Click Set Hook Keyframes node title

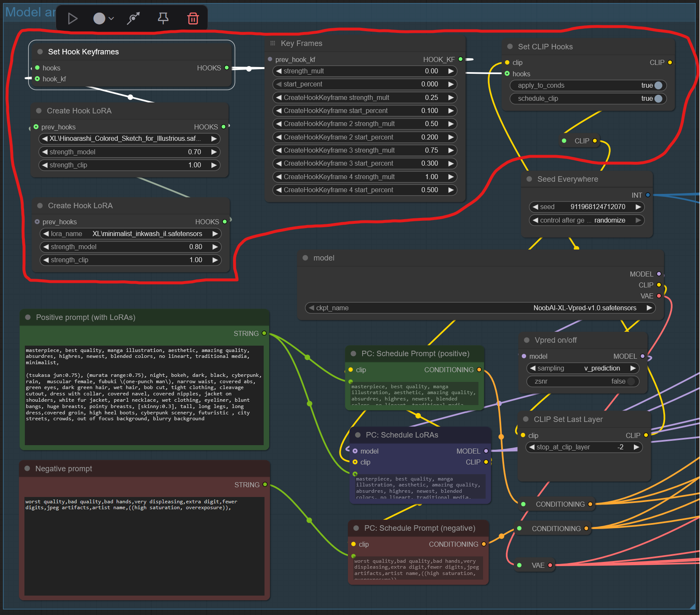[x=83, y=52]
